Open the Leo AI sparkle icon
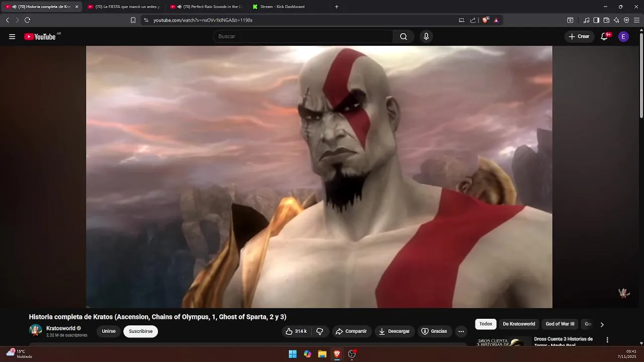This screenshot has width=644, height=362. point(616,20)
